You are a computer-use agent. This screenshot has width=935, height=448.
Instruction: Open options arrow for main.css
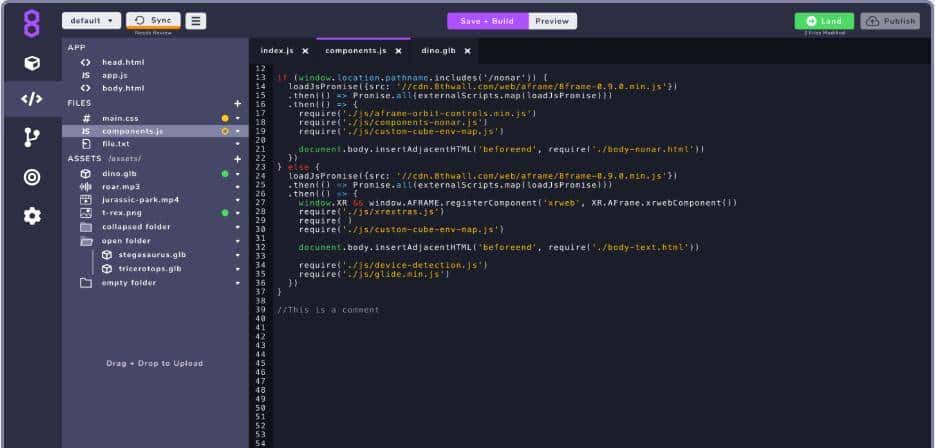(x=238, y=118)
